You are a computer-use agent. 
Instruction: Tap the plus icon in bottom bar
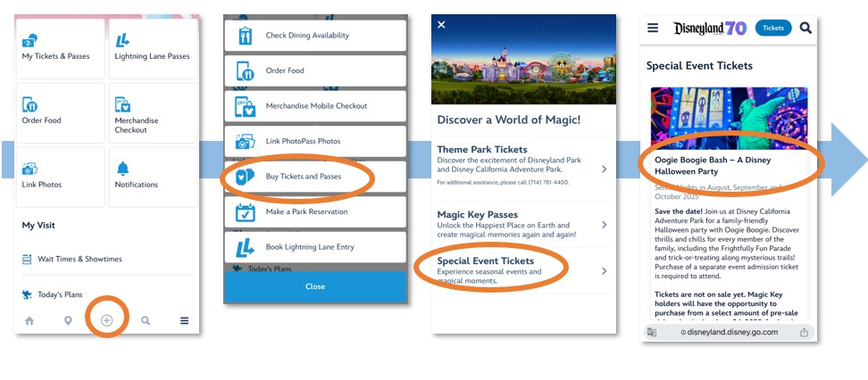(x=107, y=321)
